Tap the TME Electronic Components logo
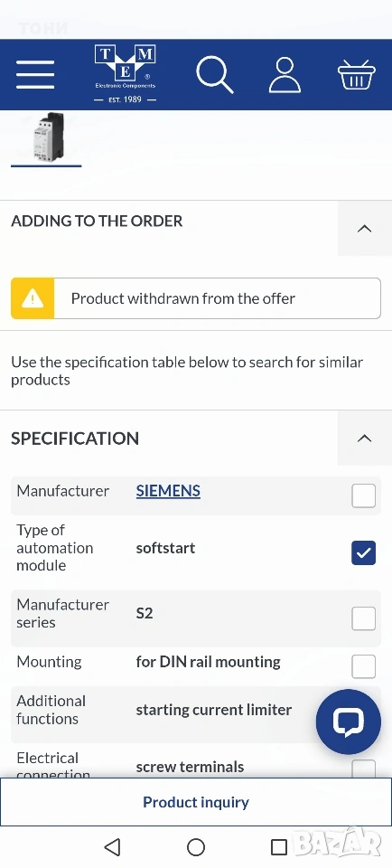Image resolution: width=392 pixels, height=868 pixels. click(x=126, y=75)
